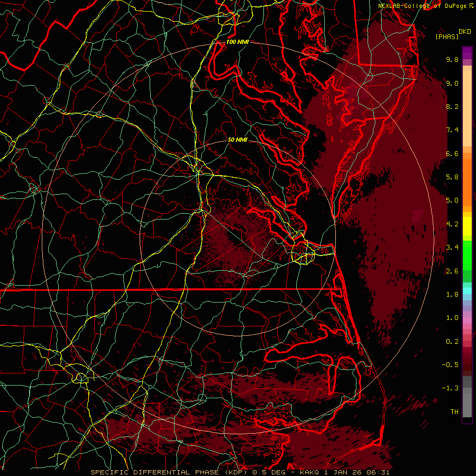Click the 9.8 legend value

tap(452, 59)
